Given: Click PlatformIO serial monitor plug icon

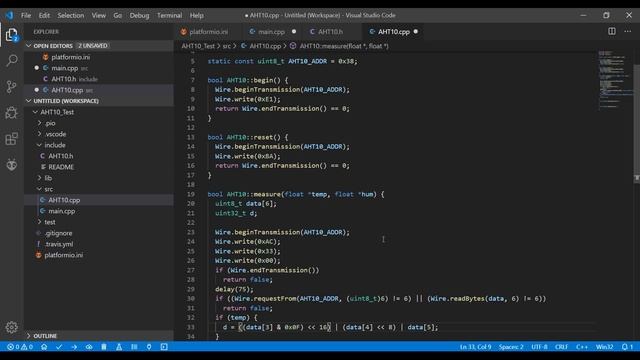Looking at the screenshot, I should pos(149,347).
